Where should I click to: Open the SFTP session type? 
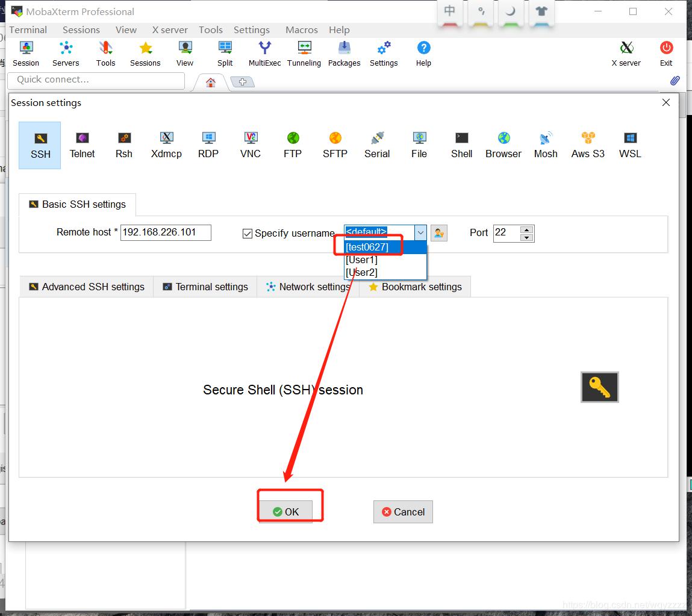[x=335, y=145]
